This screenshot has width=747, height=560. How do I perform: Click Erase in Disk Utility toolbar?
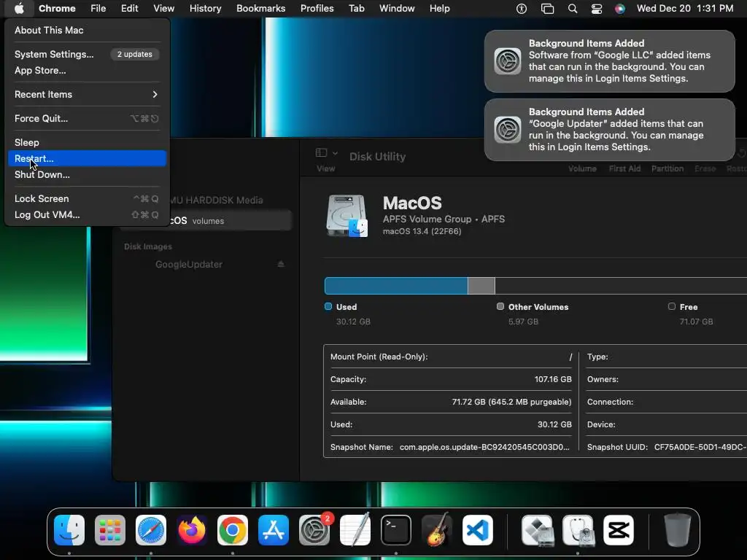coord(705,168)
